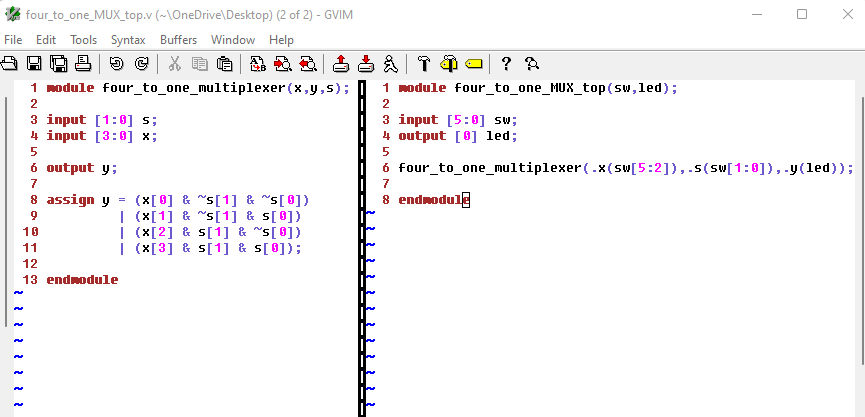
Task: Open the Syntax menu
Action: tap(128, 40)
